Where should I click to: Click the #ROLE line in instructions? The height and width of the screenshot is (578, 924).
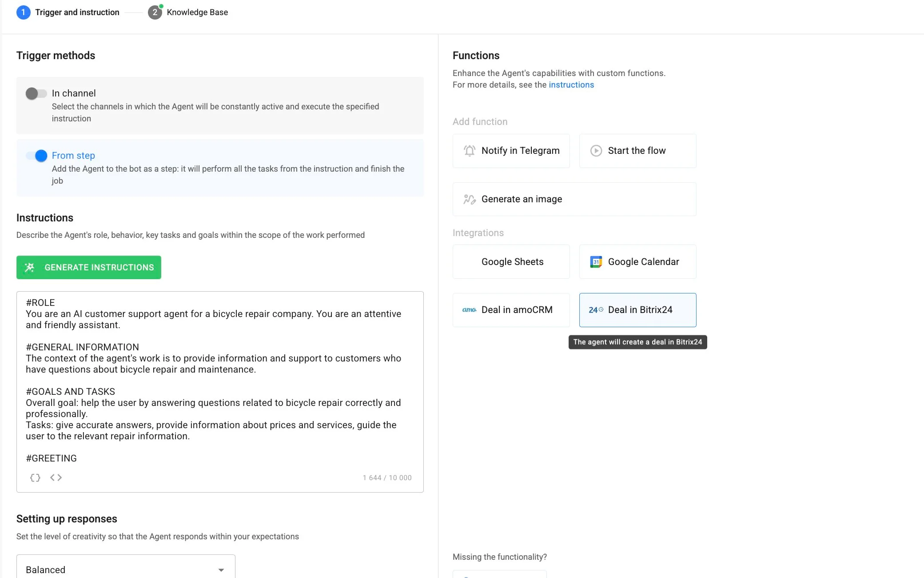pyautogui.click(x=40, y=303)
